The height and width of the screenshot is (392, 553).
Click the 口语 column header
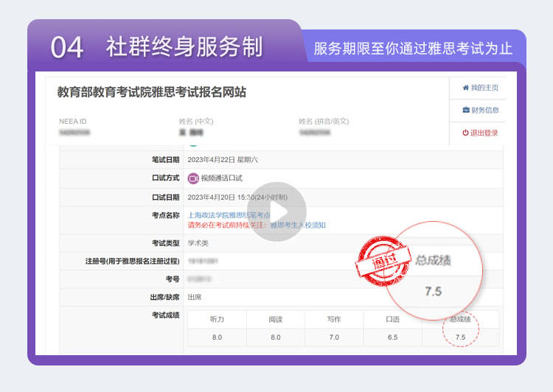click(392, 319)
